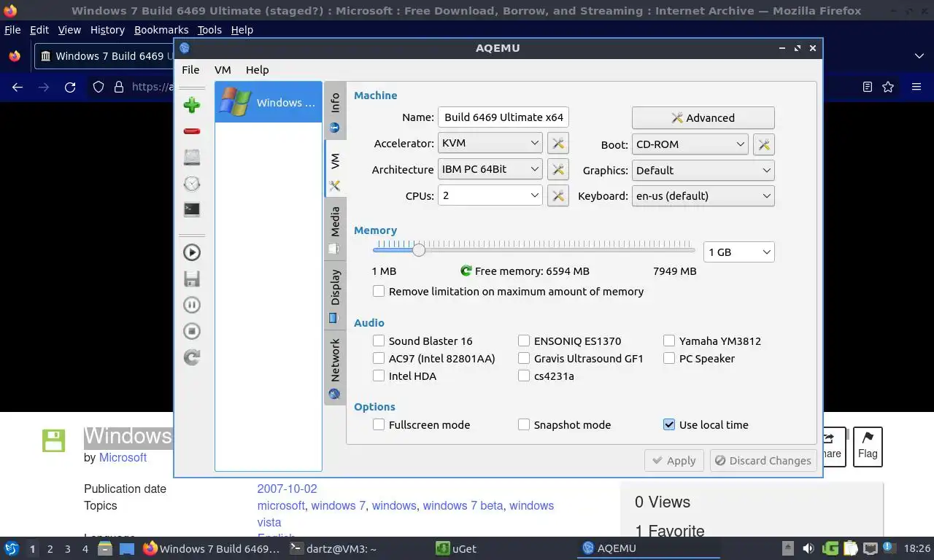Image resolution: width=934 pixels, height=560 pixels.
Task: Stop the virtual machine
Action: [192, 331]
